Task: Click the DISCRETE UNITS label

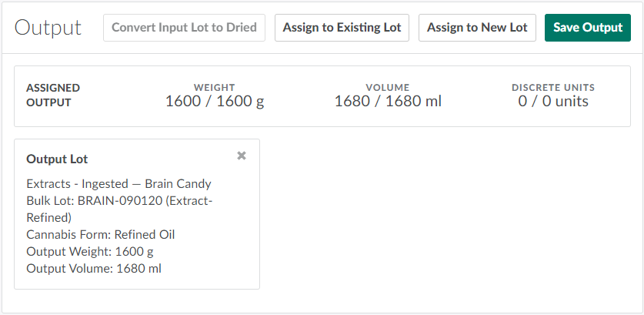Action: tap(553, 88)
